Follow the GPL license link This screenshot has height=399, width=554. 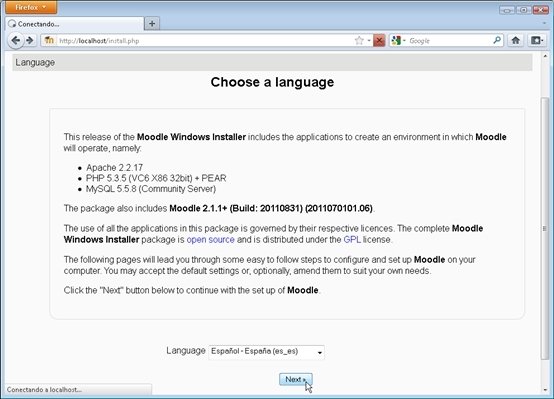pyautogui.click(x=352, y=240)
